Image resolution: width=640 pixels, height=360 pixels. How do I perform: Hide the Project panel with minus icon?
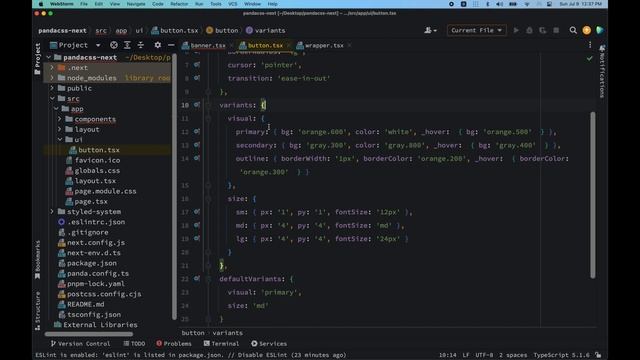(x=171, y=45)
